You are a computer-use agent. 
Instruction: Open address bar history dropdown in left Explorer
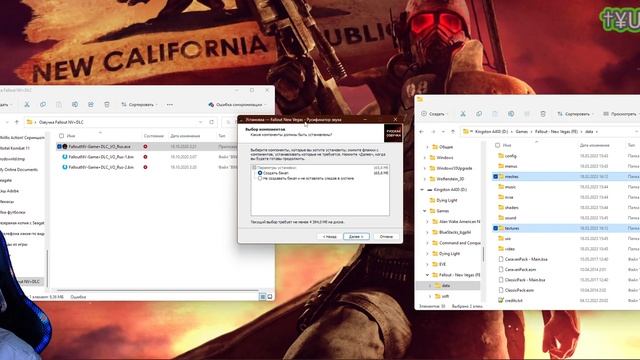(200, 122)
